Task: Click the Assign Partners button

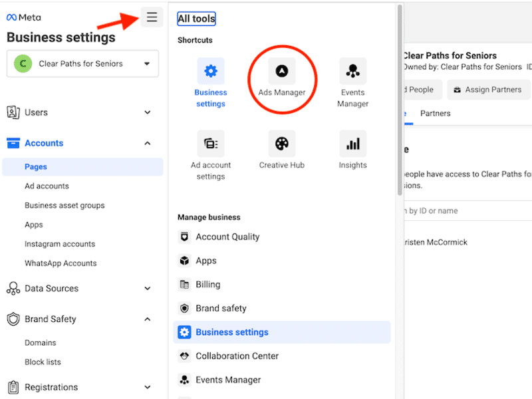Action: (487, 90)
